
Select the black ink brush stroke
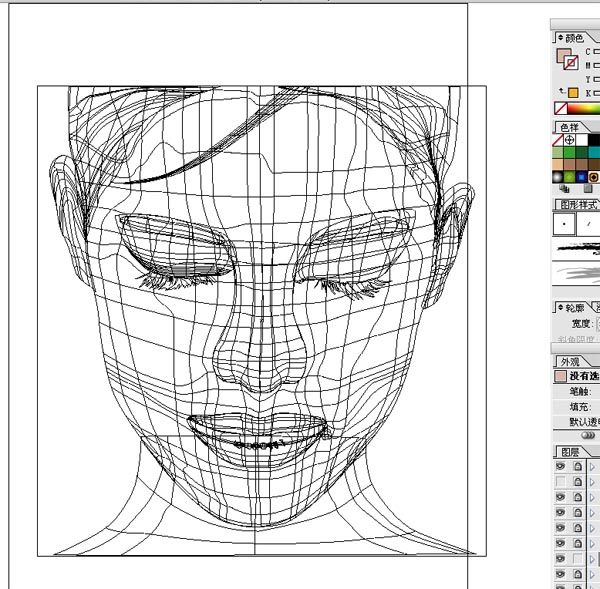click(577, 249)
